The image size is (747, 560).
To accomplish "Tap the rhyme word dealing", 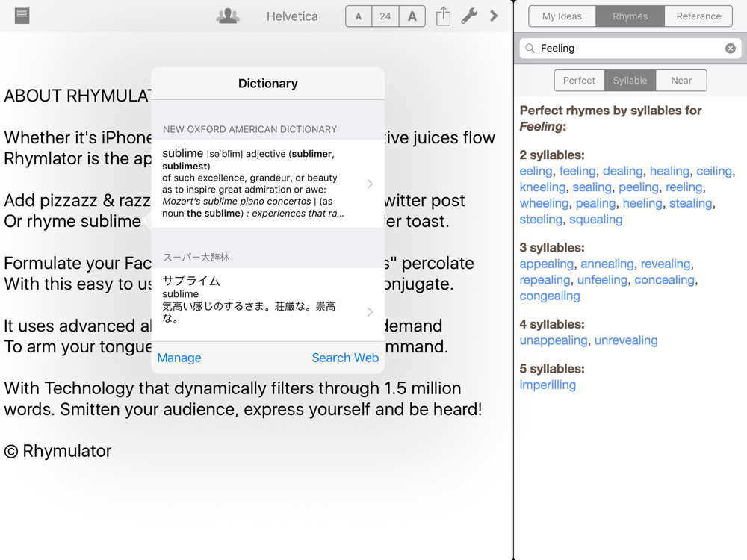I will (623, 172).
